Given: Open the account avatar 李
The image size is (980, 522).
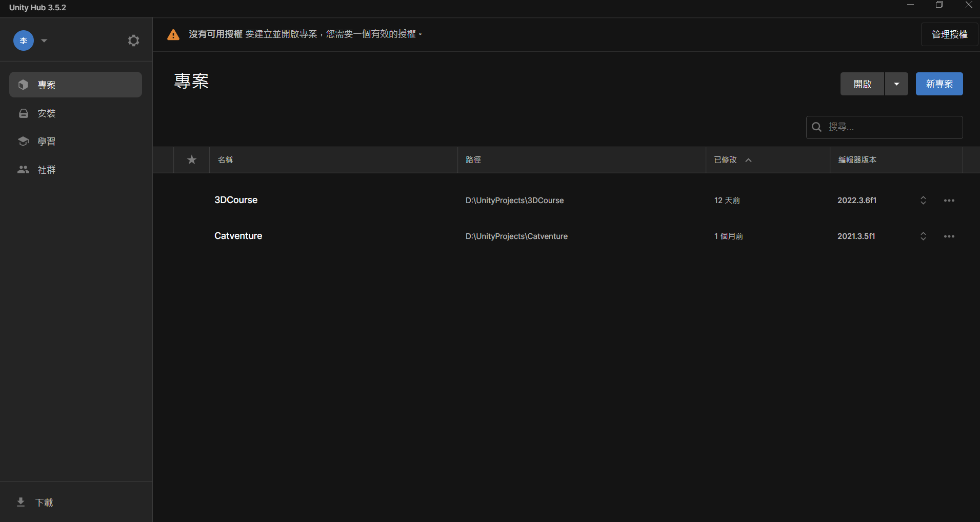Looking at the screenshot, I should click(x=24, y=41).
